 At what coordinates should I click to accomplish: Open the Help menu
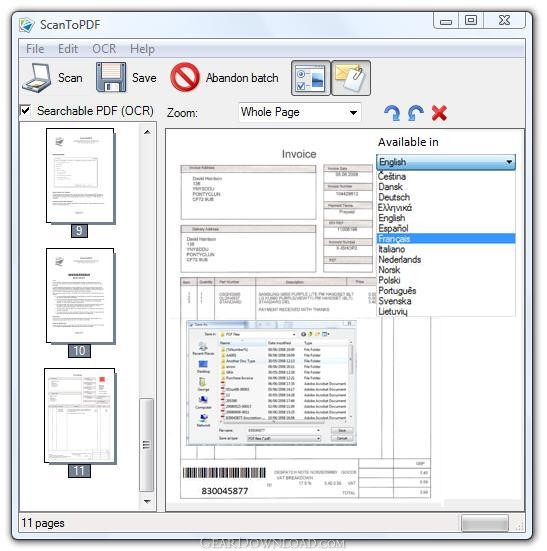(142, 49)
